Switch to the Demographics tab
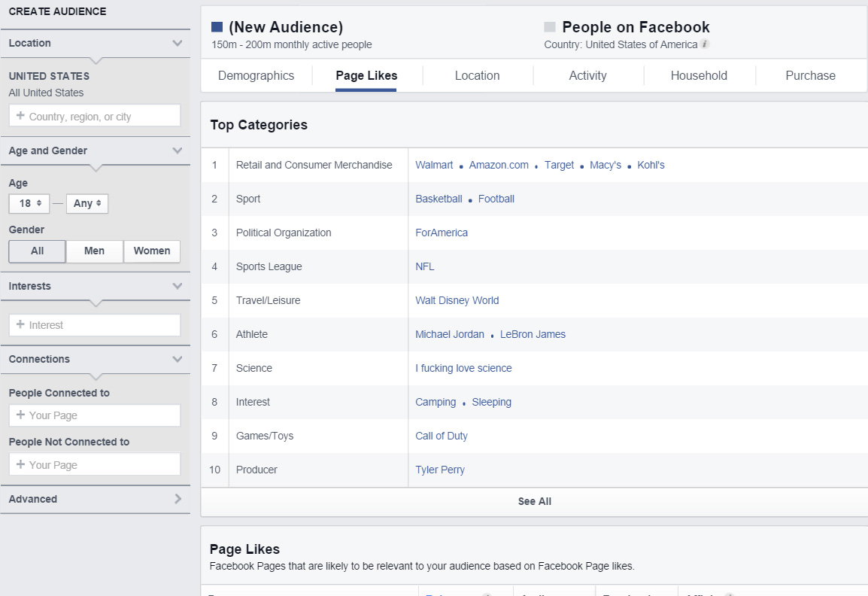The image size is (868, 596). pos(256,75)
